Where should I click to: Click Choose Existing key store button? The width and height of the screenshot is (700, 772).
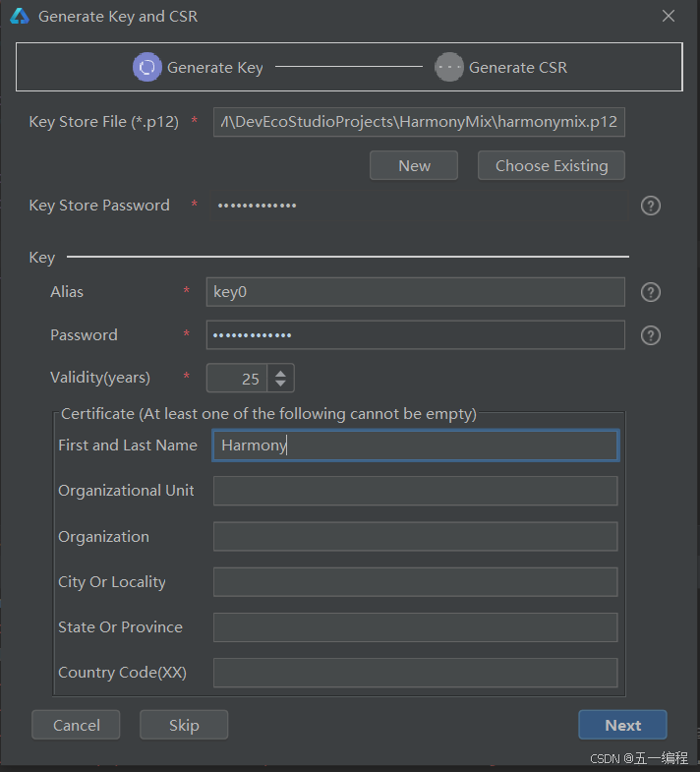(552, 165)
